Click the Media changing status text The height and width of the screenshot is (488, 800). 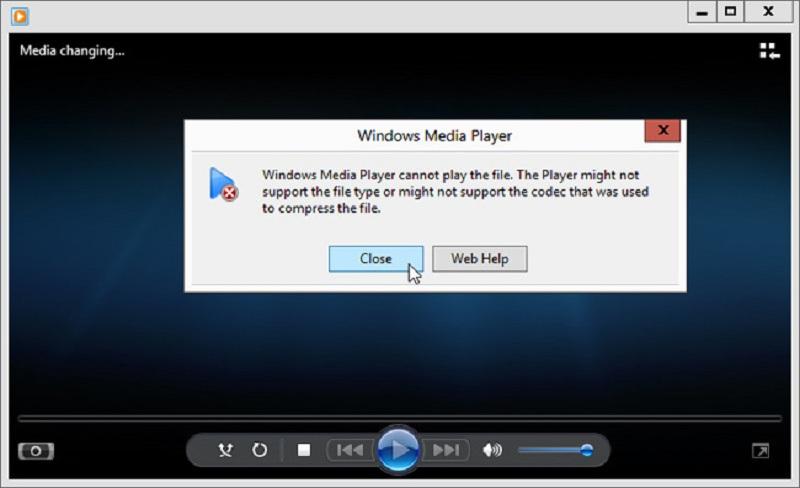(x=72, y=51)
